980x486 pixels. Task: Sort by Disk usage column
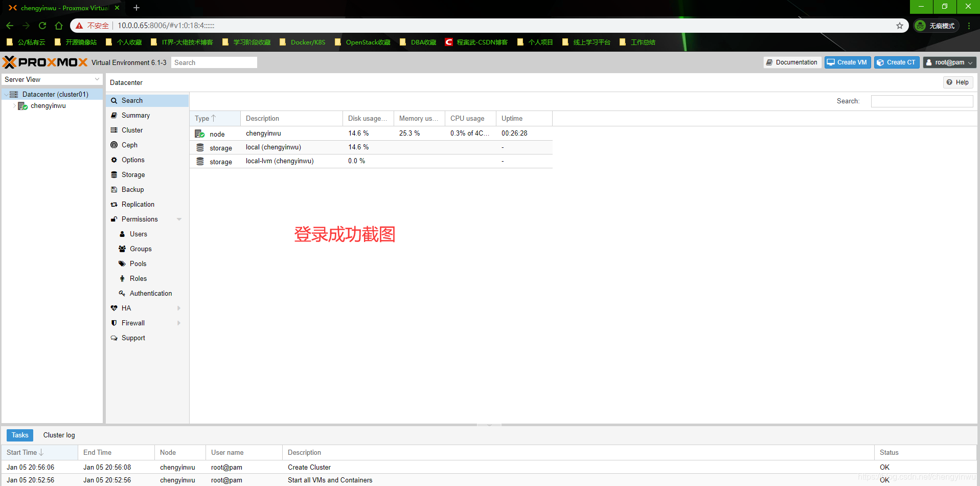pos(369,119)
